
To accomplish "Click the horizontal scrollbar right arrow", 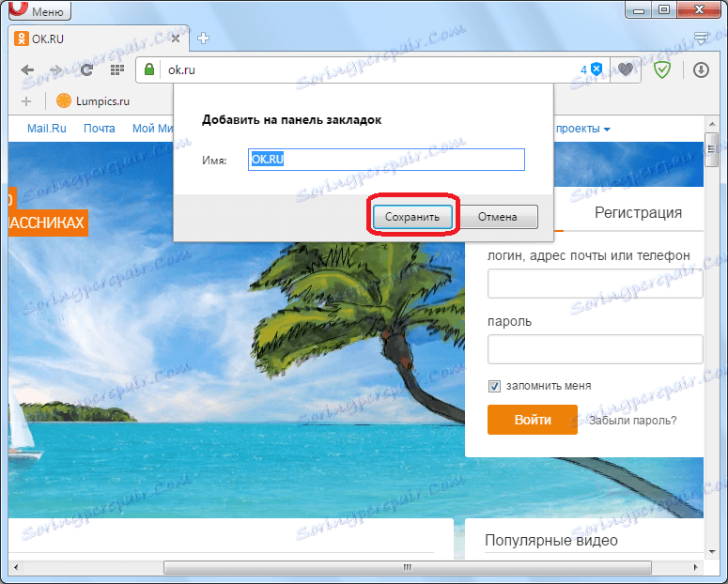I will click(695, 567).
